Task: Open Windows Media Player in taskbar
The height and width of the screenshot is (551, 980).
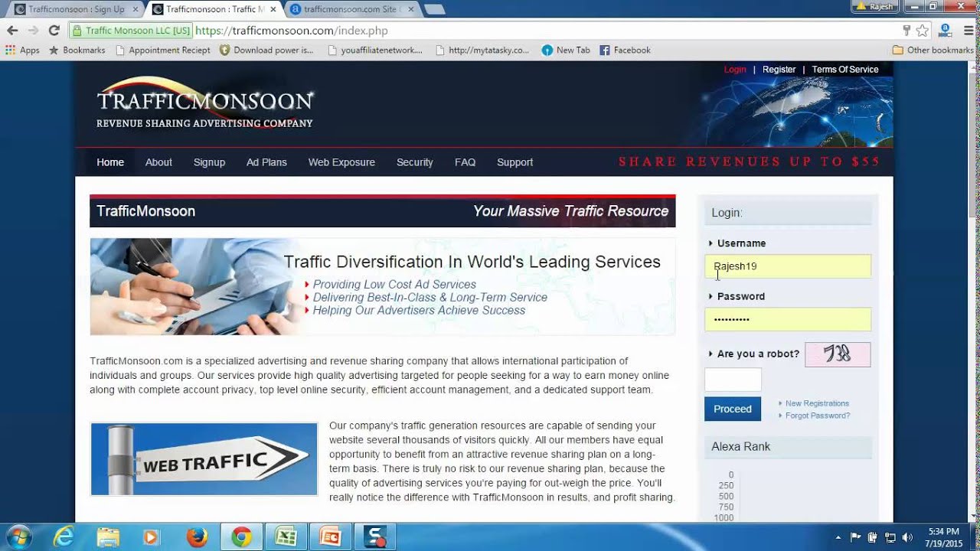Action: tap(151, 537)
